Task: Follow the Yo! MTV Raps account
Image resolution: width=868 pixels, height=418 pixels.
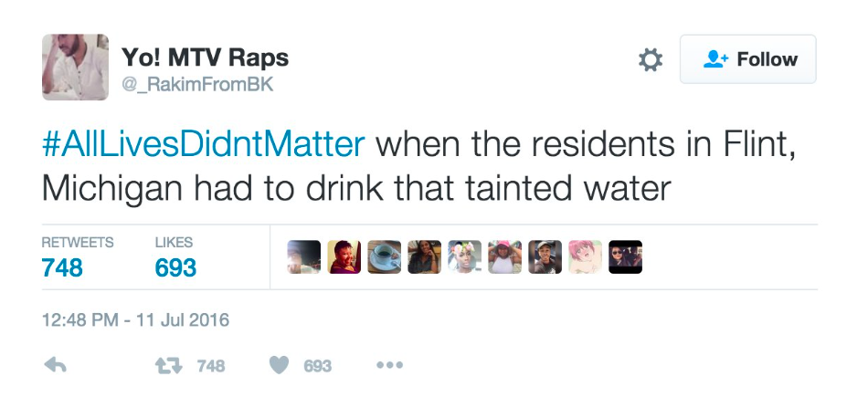Action: point(748,59)
